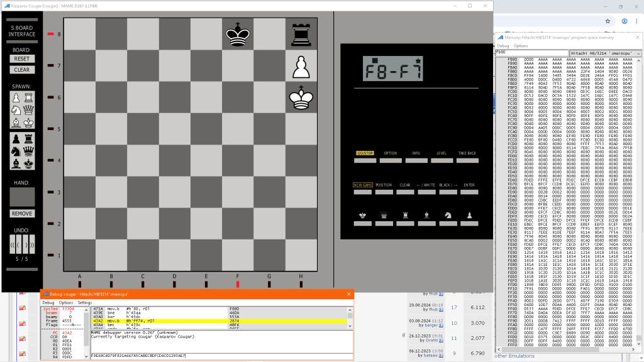
Task: Jump to last move in undo history
Action: [31, 244]
